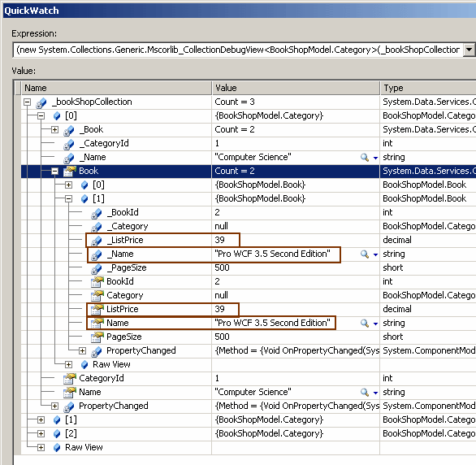Collapse the _bookShopCollection root node

27,102
